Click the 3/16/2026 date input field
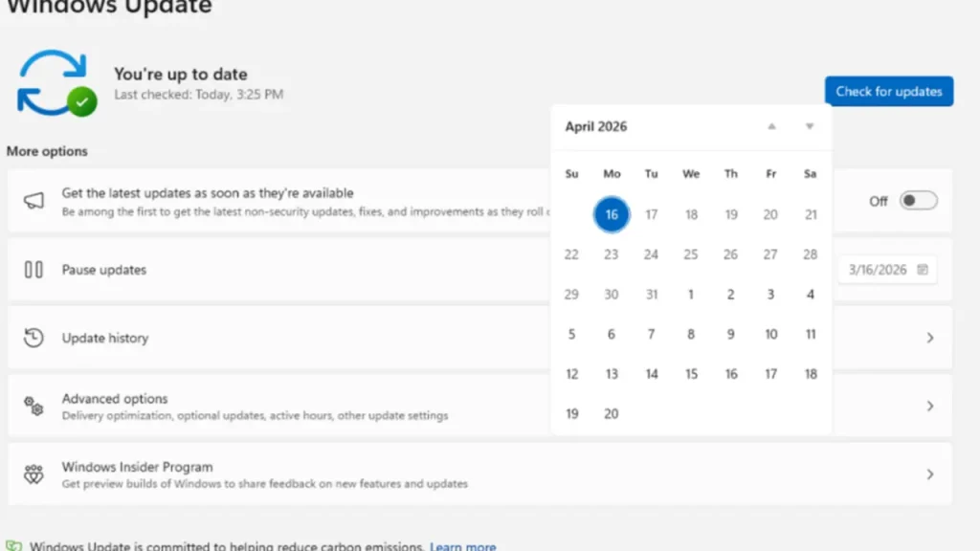The height and width of the screenshot is (551, 980). (876, 270)
